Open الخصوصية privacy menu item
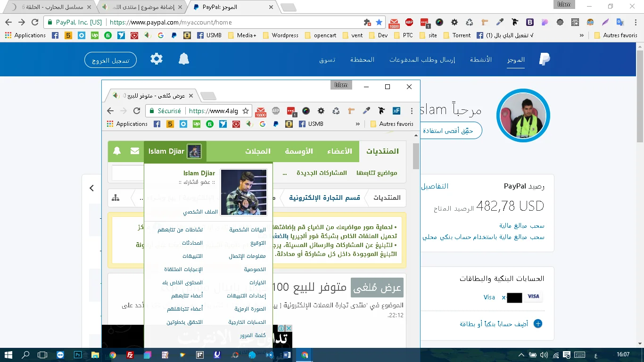The height and width of the screenshot is (362, 644). (x=255, y=270)
